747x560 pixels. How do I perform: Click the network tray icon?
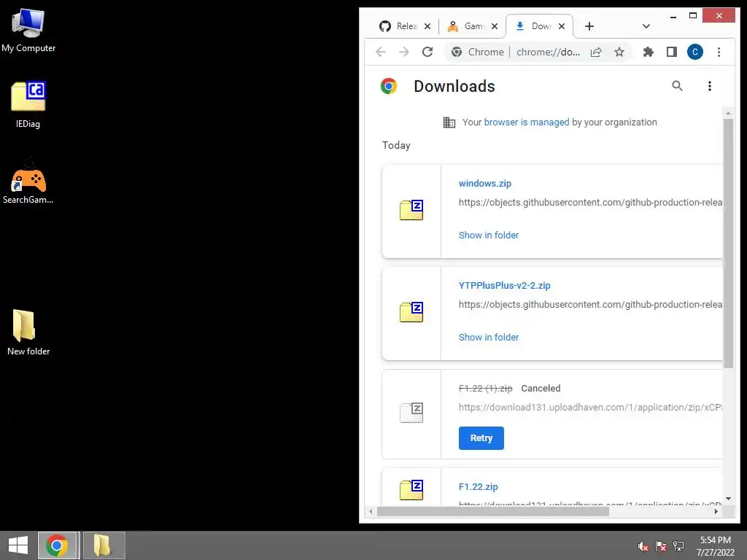pyautogui.click(x=678, y=546)
